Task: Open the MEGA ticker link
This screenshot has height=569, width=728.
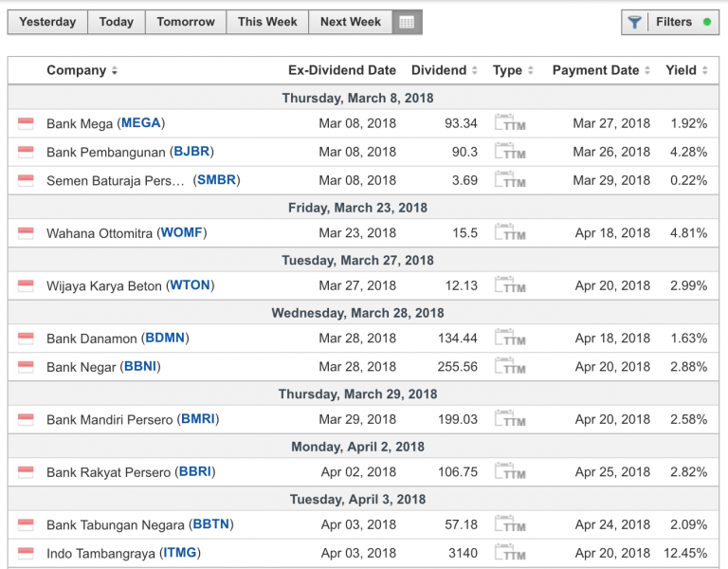Action: pos(140,123)
